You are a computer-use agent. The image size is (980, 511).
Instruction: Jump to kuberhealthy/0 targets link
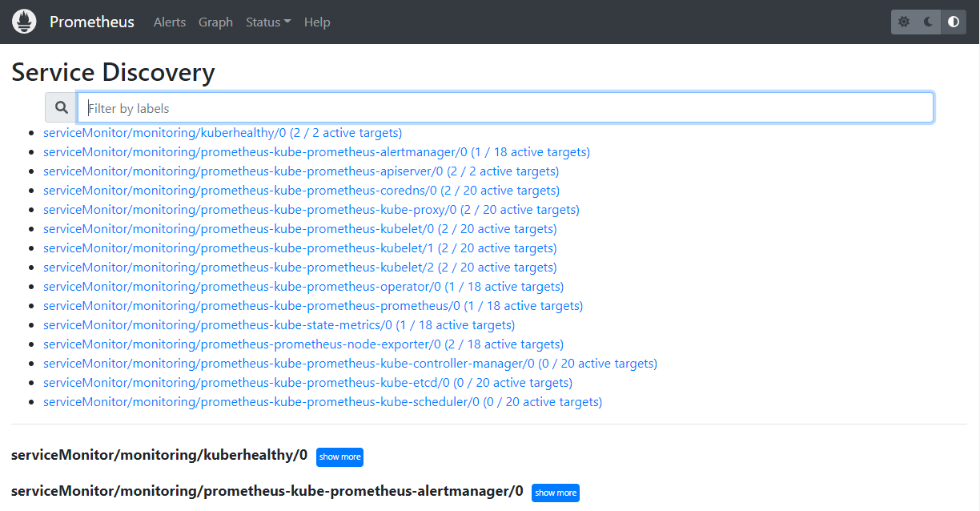click(223, 133)
